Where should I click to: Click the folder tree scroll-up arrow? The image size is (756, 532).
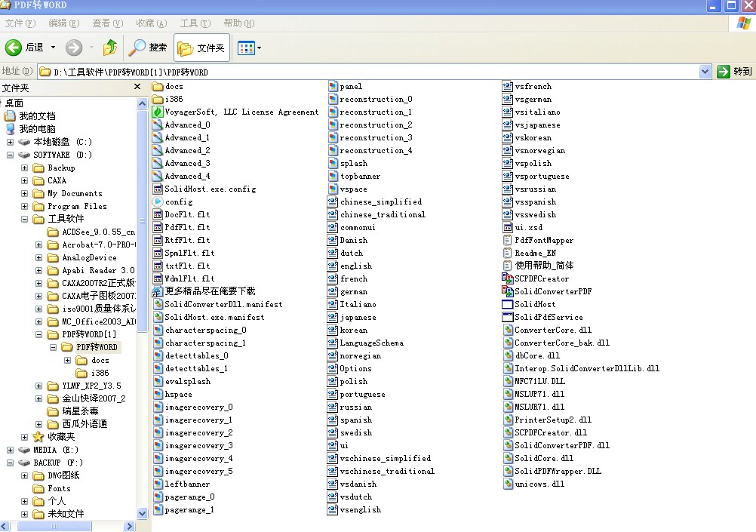(142, 103)
